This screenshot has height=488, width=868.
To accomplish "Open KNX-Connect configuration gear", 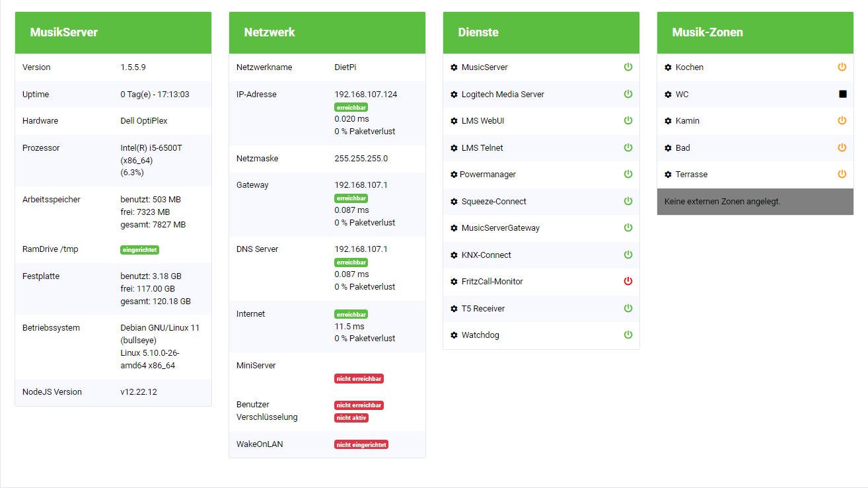I will tap(454, 255).
